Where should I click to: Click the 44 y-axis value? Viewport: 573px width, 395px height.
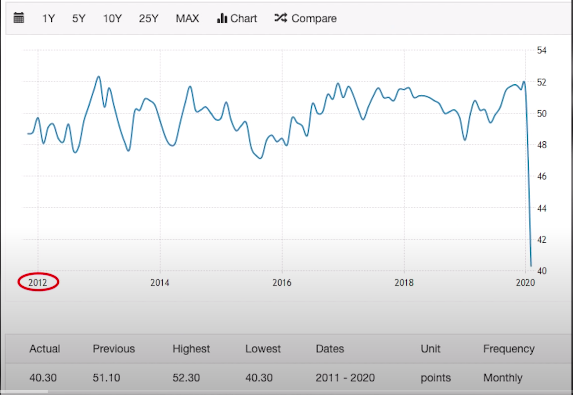point(542,208)
